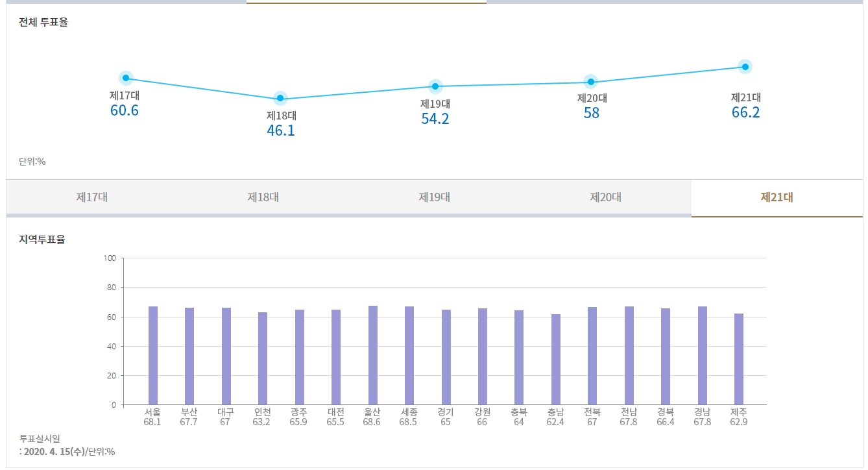
Task: Click the 제주 bar in the chart
Action: (x=739, y=359)
